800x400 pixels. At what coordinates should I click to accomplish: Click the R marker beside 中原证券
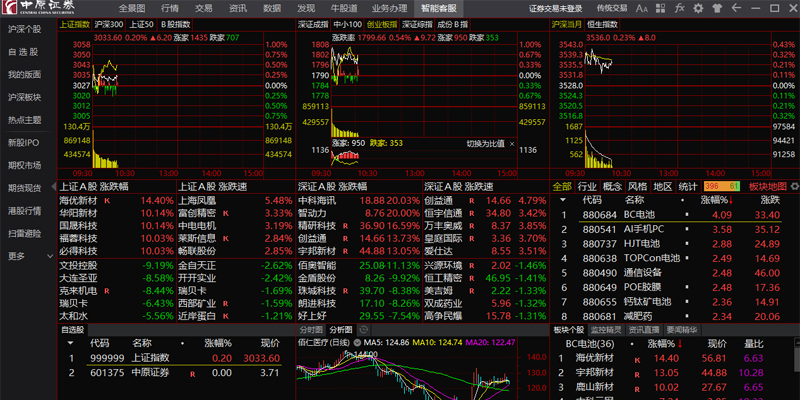(192, 373)
